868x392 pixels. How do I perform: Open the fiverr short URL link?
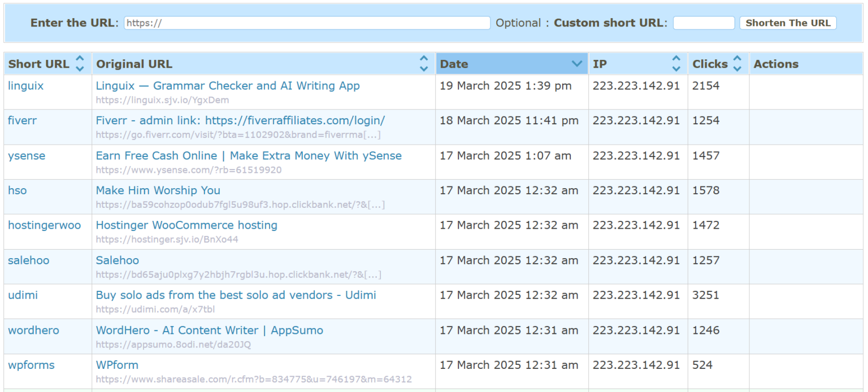coord(22,120)
